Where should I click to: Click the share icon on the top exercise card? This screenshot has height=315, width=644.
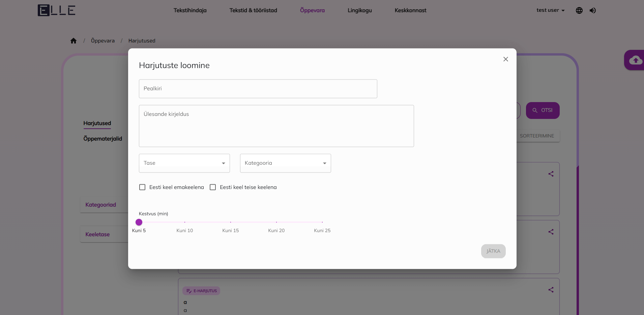click(x=551, y=174)
